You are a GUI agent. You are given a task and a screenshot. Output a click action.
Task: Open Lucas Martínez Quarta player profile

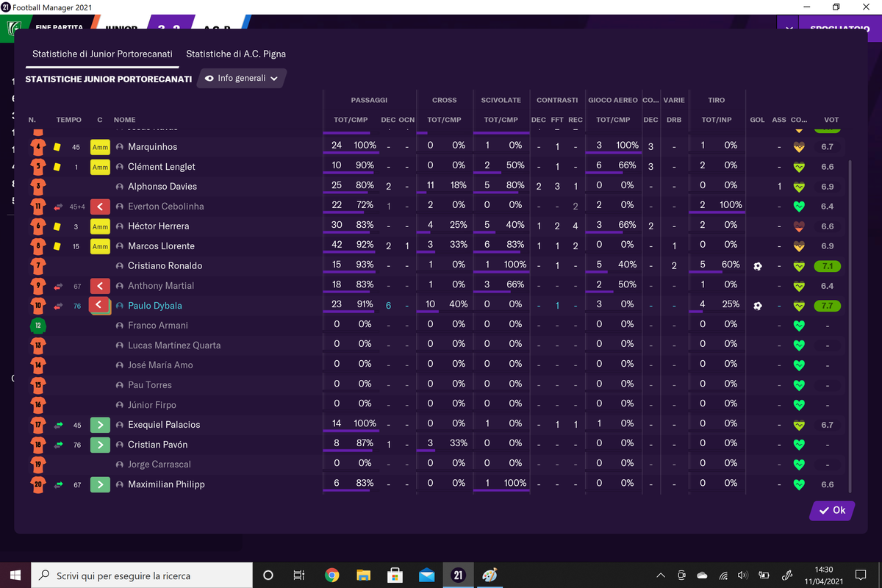[174, 345]
